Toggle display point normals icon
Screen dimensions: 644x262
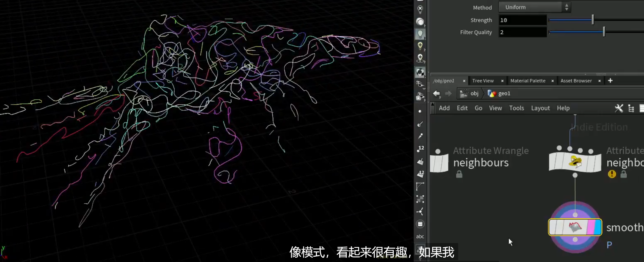click(x=420, y=124)
